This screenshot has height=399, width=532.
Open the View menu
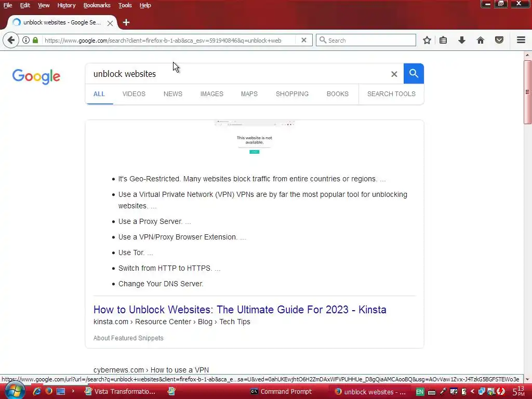(x=44, y=5)
